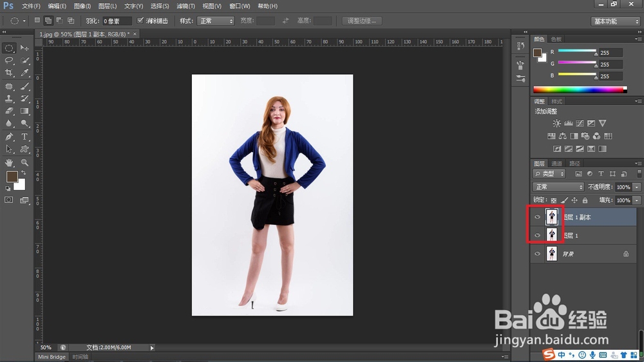
Task: Select the Eyedropper tool
Action: click(x=24, y=73)
